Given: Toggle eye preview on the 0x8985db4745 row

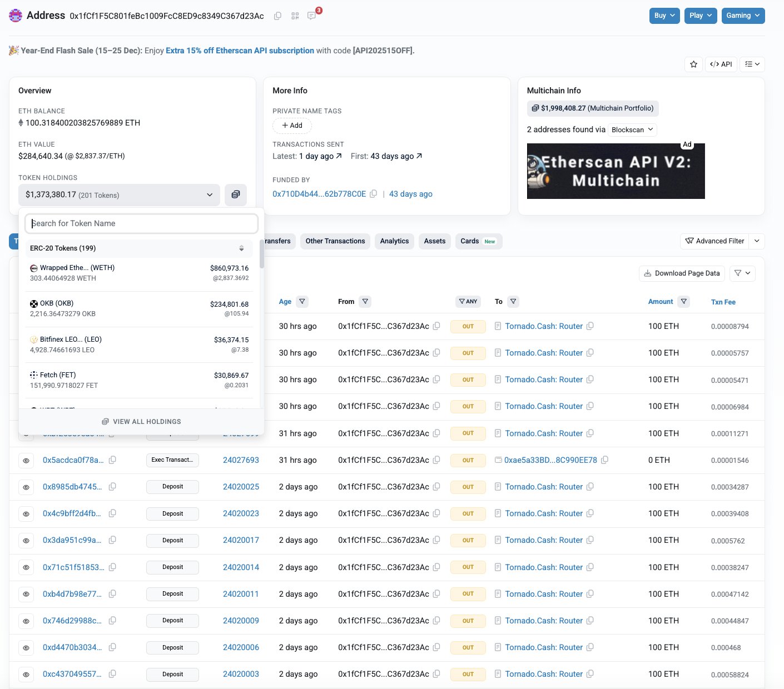Looking at the screenshot, I should click(x=26, y=487).
